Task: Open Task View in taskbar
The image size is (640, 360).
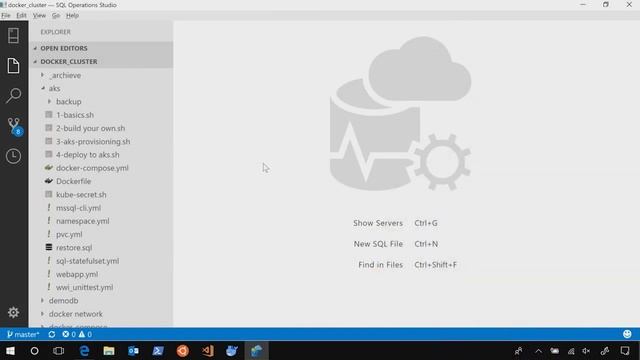Action: point(58,351)
